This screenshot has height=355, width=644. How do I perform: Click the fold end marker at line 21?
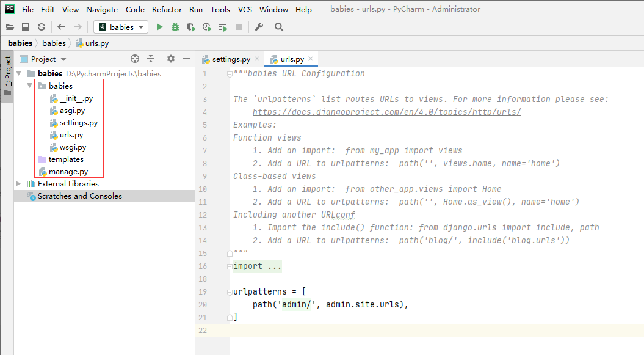coord(230,318)
